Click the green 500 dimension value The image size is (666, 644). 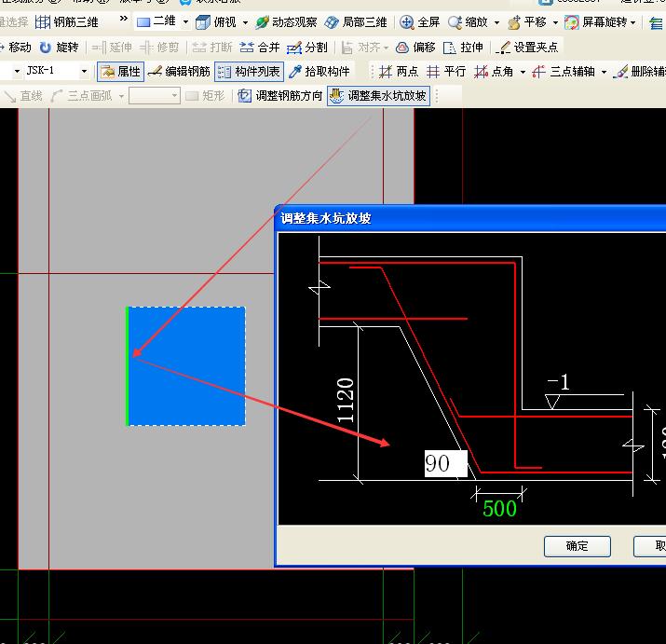click(499, 509)
